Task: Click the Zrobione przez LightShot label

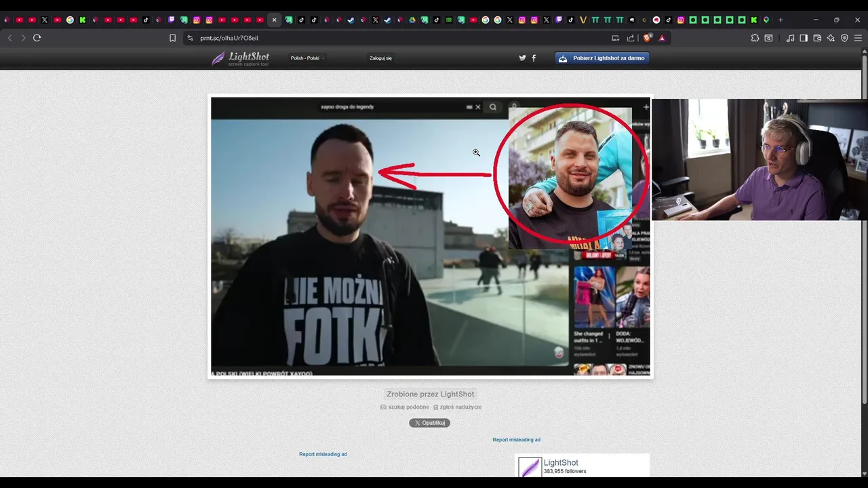Action: pyautogui.click(x=431, y=394)
